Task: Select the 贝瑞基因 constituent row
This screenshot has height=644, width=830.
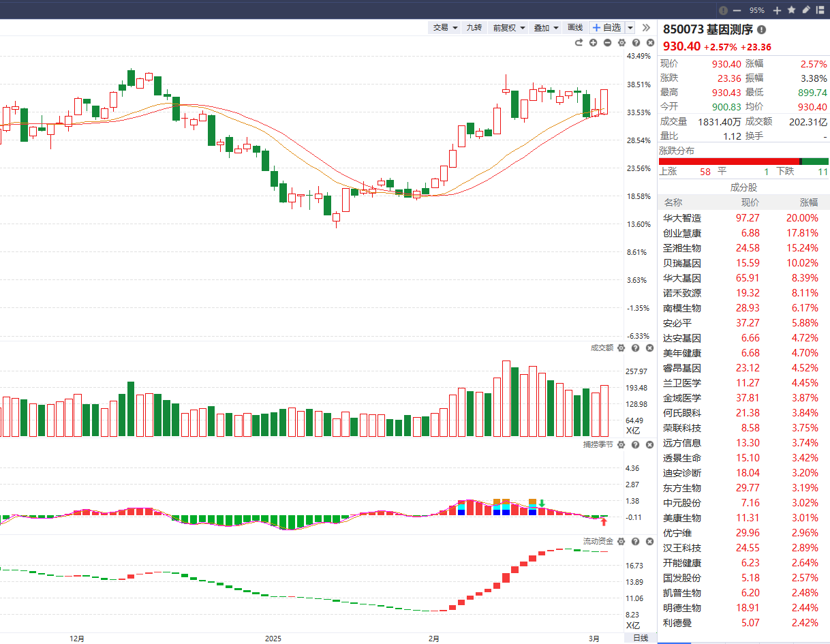Action: pos(743,263)
